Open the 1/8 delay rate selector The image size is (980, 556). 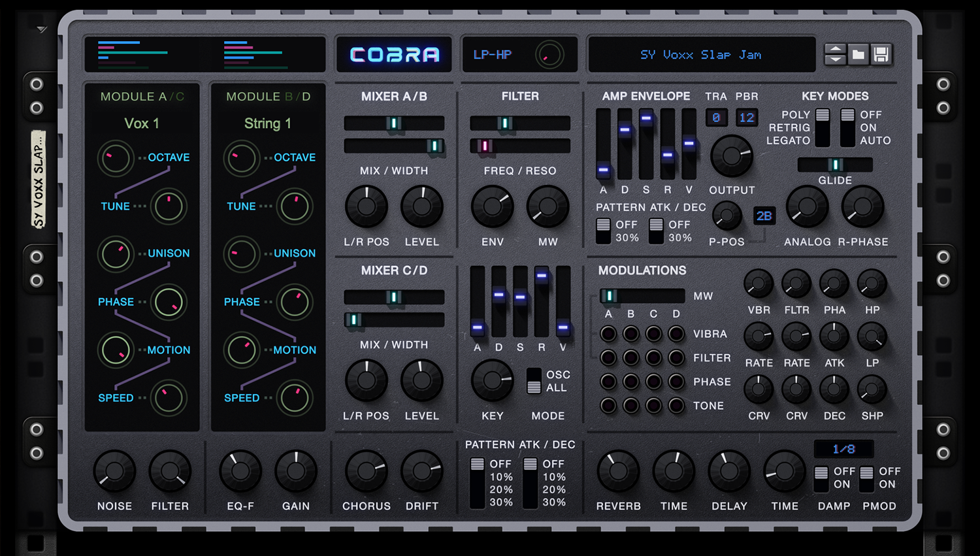tap(843, 449)
